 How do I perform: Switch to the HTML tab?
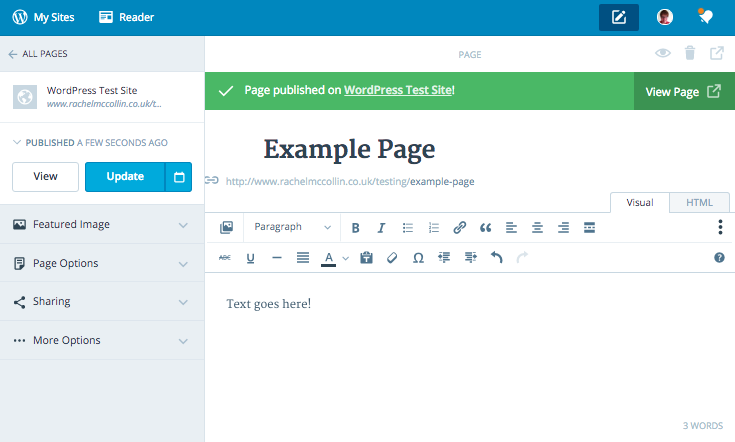click(699, 202)
